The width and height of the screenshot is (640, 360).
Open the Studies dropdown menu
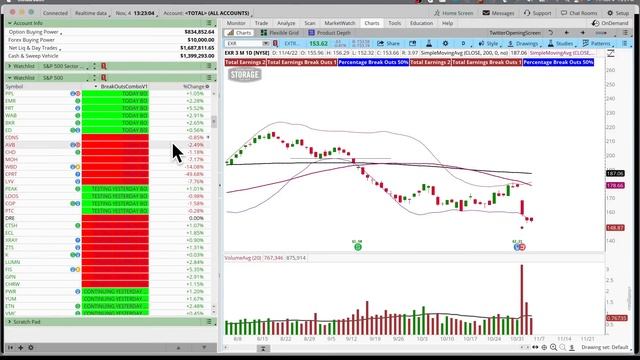tap(562, 43)
